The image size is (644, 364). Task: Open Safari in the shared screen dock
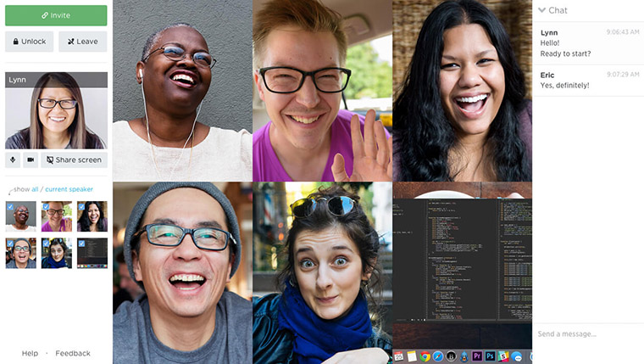438,356
